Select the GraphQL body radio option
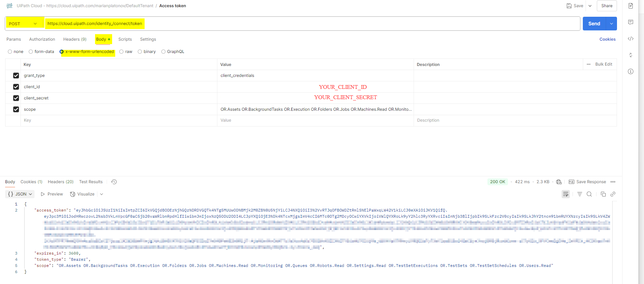The height and width of the screenshot is (284, 644). 163,52
